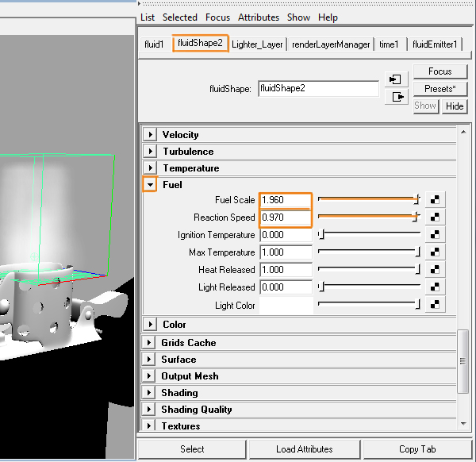Click the attribute list scroll up arrow

tap(463, 132)
